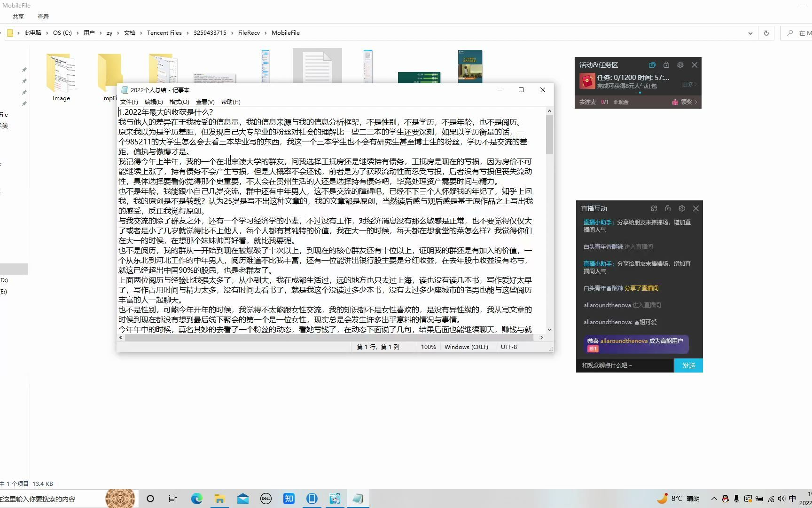Click the MobileFile breadcrumb in address bar
The image size is (812, 508).
[285, 33]
